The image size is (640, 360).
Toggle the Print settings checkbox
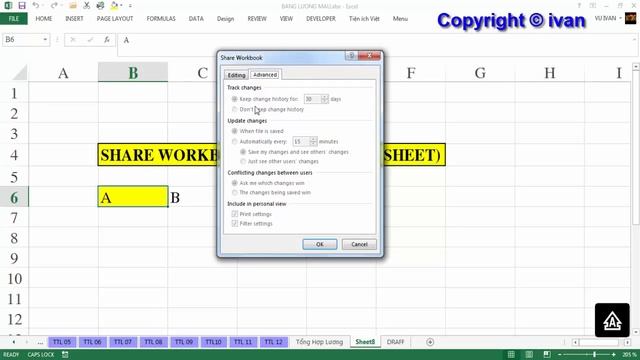point(234,214)
